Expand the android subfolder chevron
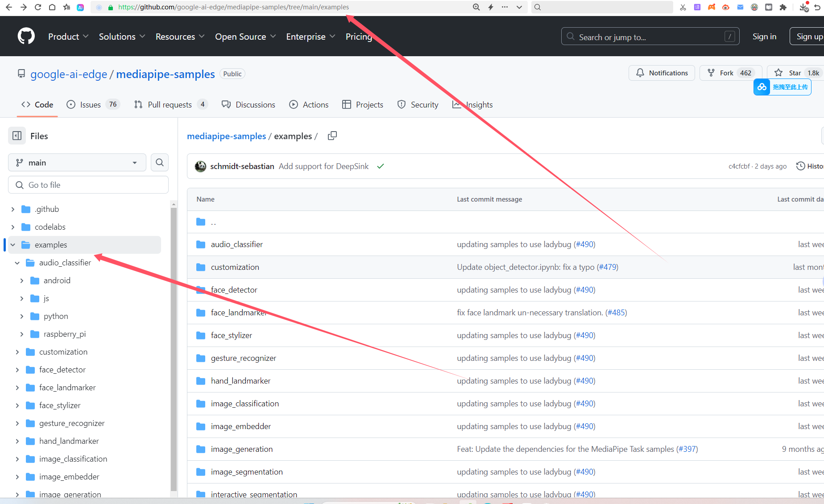Viewport: 824px width, 504px height. pyautogui.click(x=21, y=281)
